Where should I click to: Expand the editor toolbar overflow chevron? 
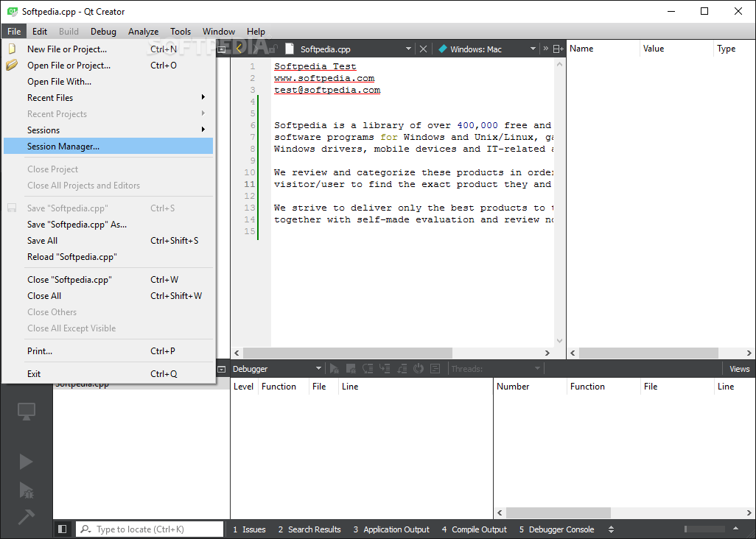[x=546, y=48]
